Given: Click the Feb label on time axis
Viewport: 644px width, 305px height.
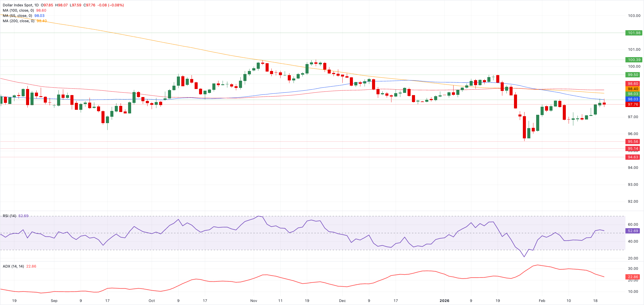Looking at the screenshot, I should click(542, 301).
